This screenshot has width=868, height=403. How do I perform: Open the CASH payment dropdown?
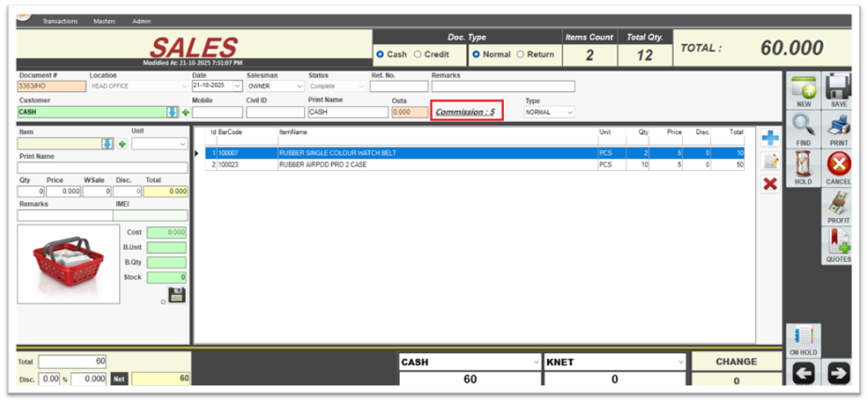pyautogui.click(x=535, y=363)
